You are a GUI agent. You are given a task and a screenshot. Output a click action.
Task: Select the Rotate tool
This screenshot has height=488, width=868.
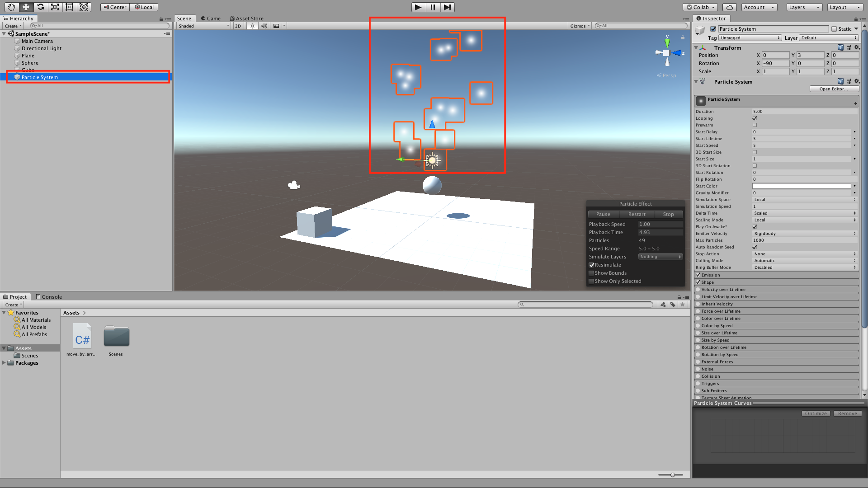40,7
